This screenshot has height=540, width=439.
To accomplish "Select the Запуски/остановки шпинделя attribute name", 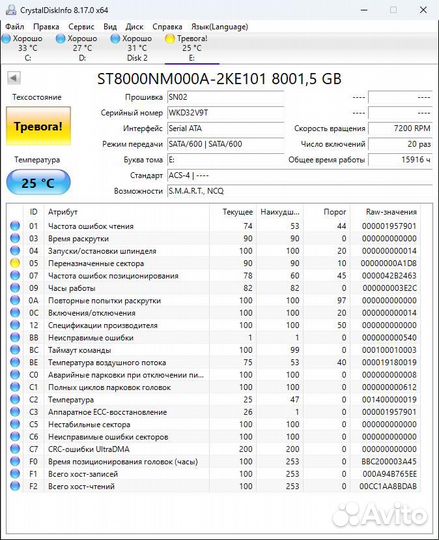I will [x=102, y=251].
